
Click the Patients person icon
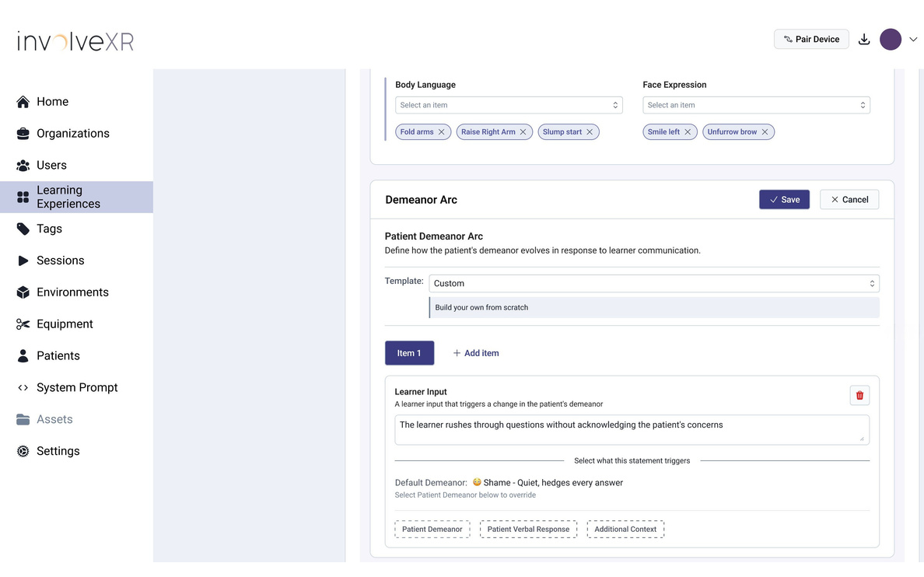[x=23, y=356]
